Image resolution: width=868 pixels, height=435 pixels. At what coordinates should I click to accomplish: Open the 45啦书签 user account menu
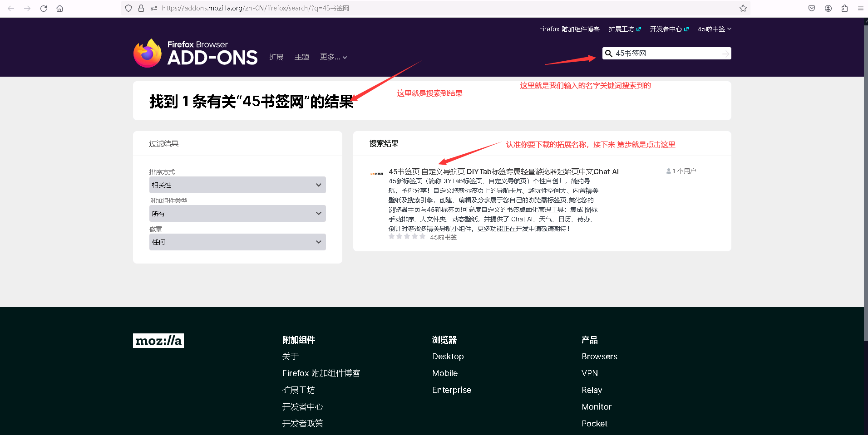coord(714,29)
